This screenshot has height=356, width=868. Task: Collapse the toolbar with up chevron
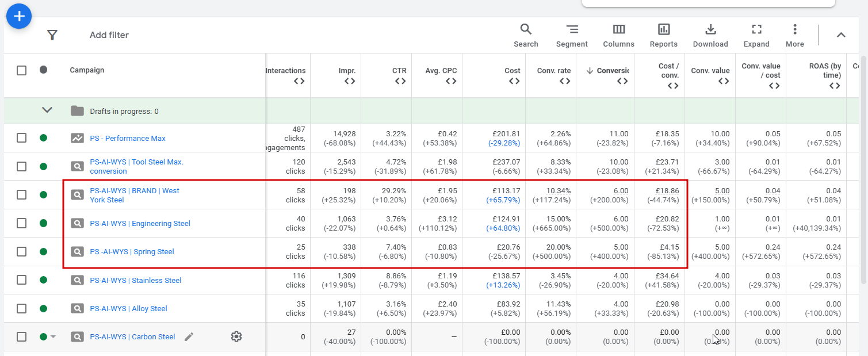pos(841,35)
